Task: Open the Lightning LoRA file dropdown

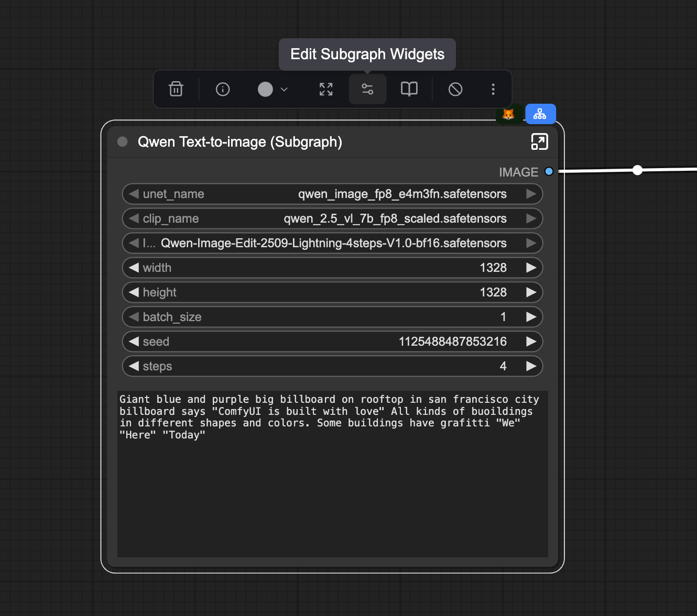Action: click(x=332, y=243)
